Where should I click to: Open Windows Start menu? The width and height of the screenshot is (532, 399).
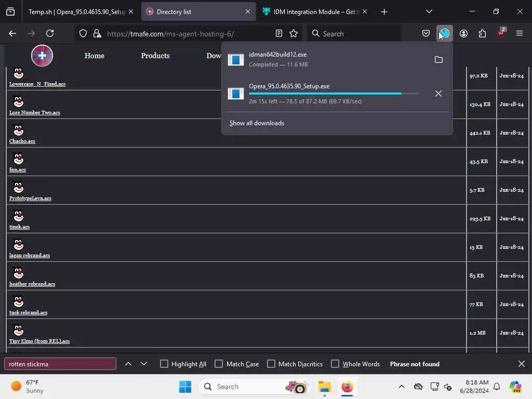185,387
